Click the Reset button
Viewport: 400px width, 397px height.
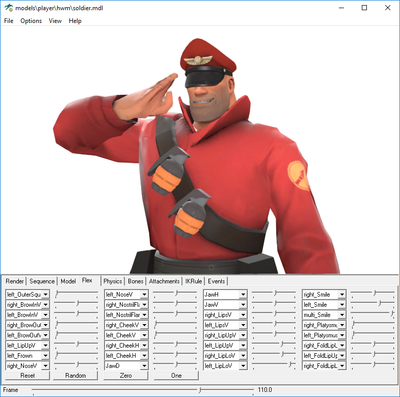[28, 375]
